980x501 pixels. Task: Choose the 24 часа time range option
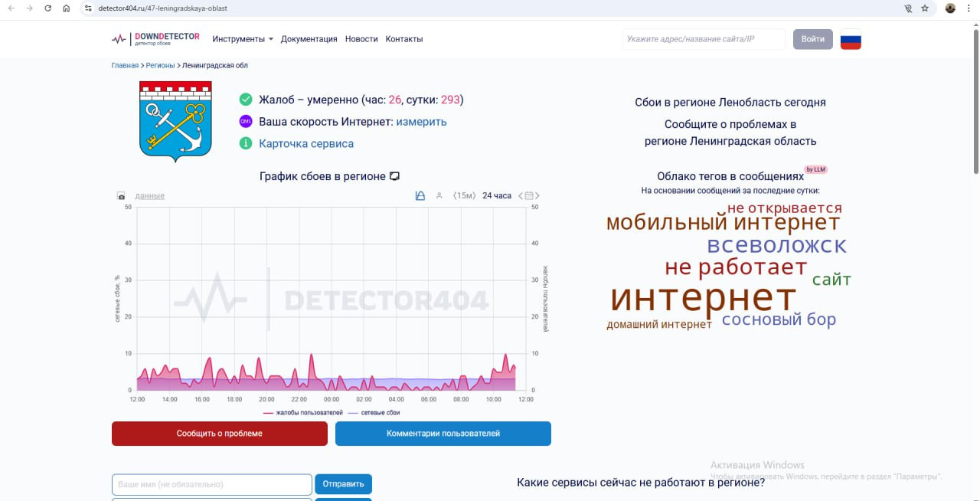click(496, 196)
